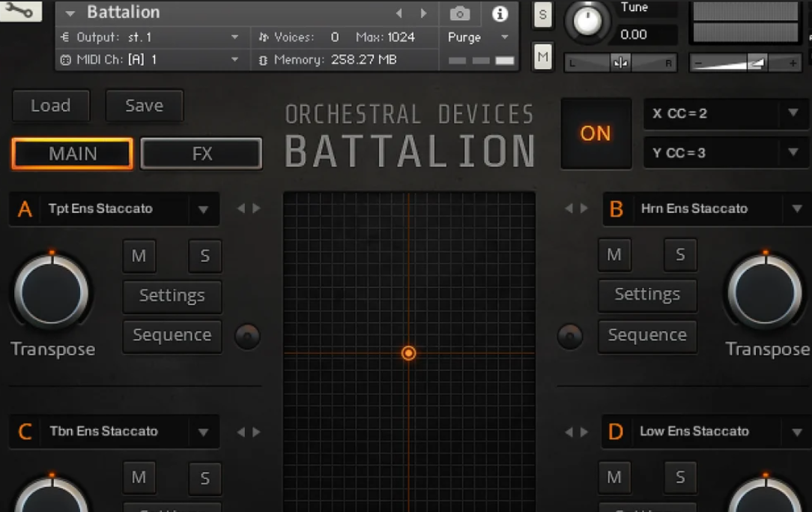Click the volume minus icon
This screenshot has height=512, width=812.
[x=699, y=63]
